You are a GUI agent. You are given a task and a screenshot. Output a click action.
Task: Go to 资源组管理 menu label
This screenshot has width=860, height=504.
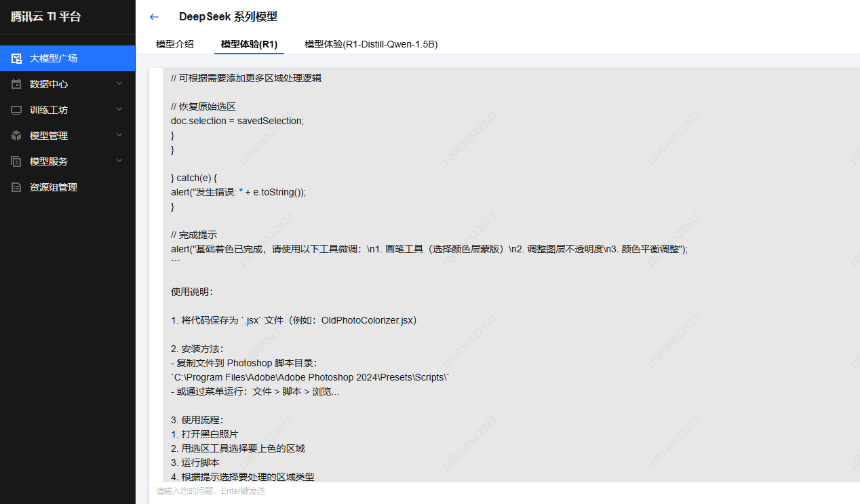54,187
